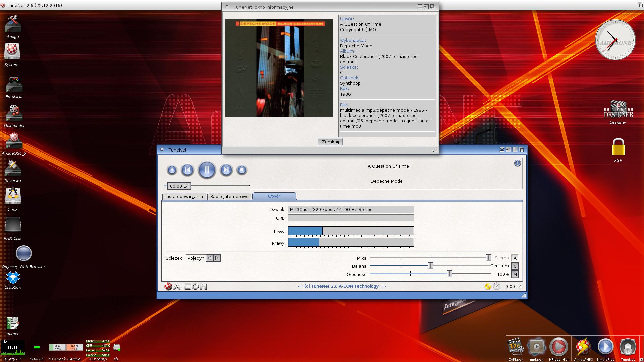This screenshot has width=644, height=362.
Task: Click the AmigaOne desktop clock
Action: (x=615, y=40)
